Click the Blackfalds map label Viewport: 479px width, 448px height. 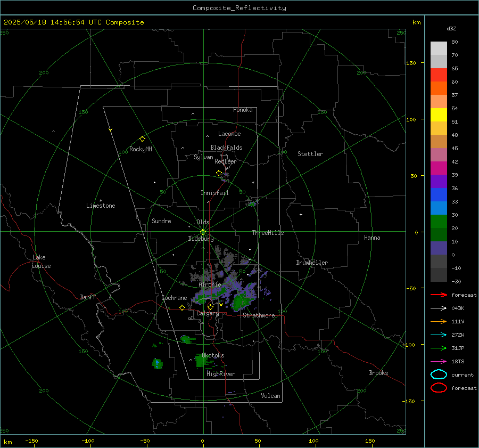[x=226, y=148]
